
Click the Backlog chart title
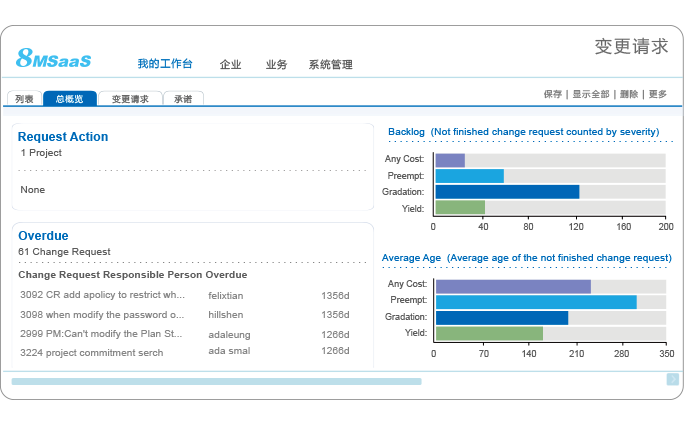523,132
